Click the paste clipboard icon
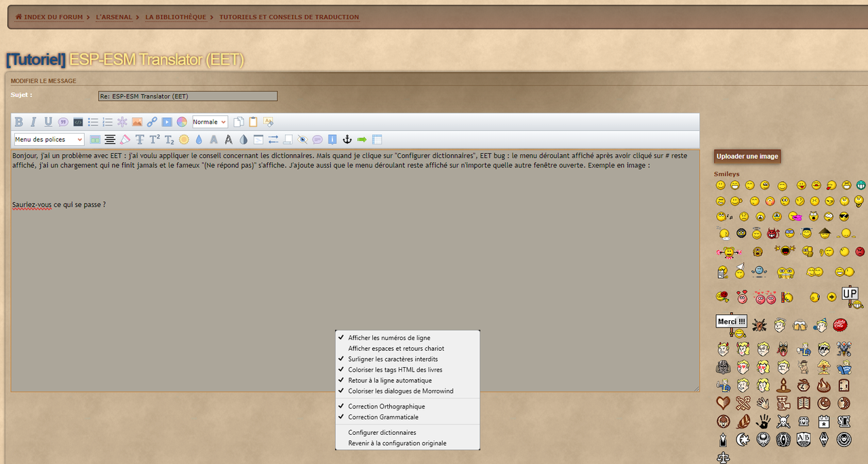Screen dimensions: 868x464 (253, 122)
